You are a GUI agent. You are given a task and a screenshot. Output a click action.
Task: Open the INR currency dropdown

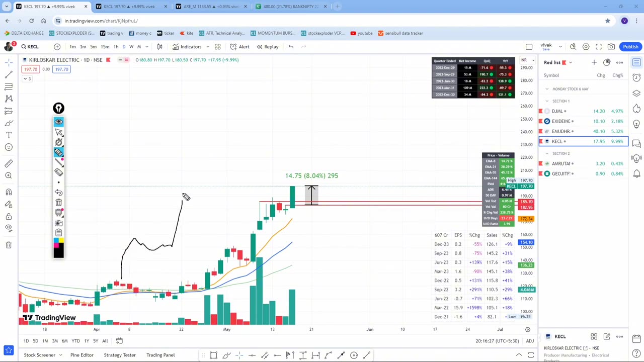click(x=526, y=60)
